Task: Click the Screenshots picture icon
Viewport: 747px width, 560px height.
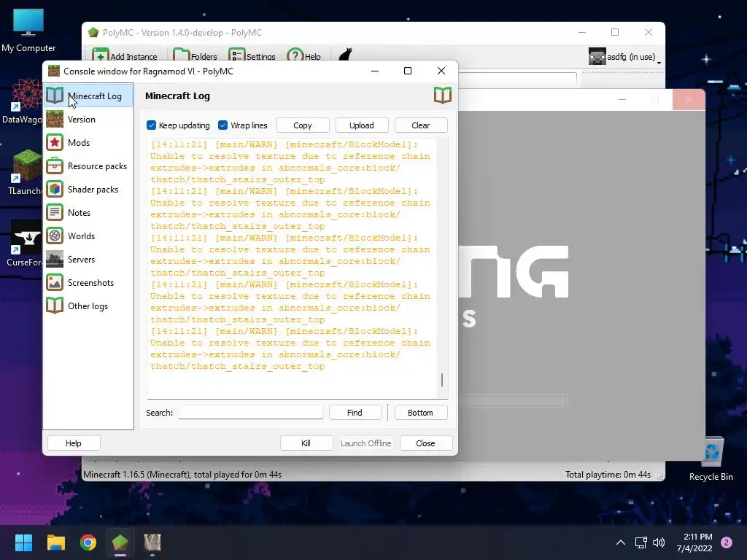Action: click(x=55, y=282)
